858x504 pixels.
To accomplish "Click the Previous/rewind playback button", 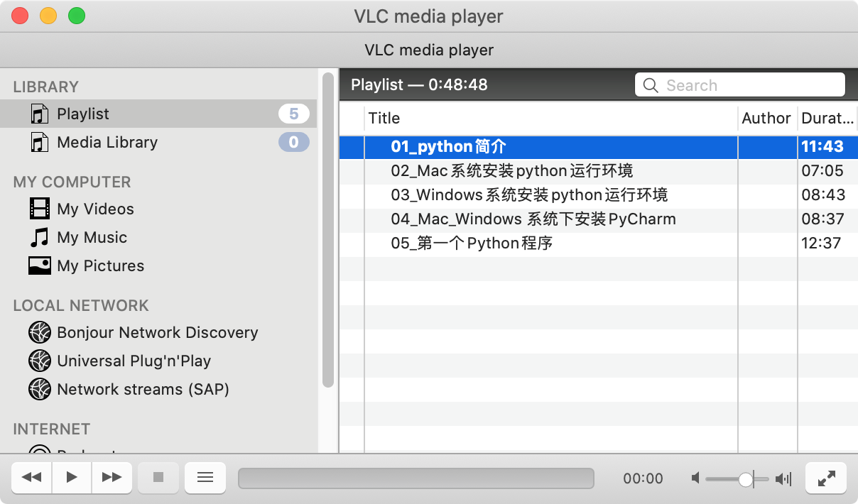I will coord(32,478).
